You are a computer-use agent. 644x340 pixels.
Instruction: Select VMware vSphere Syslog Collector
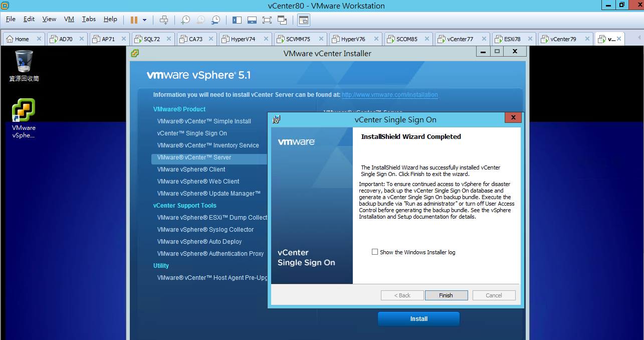click(x=205, y=230)
